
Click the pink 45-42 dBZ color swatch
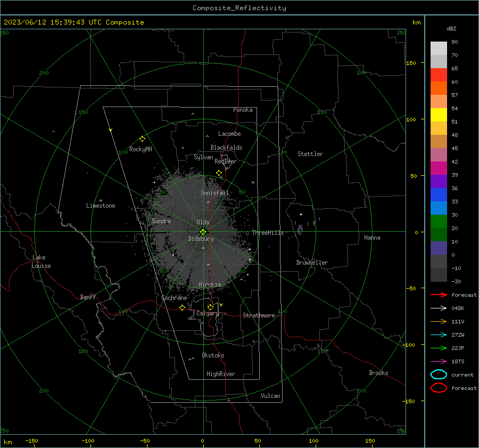[439, 155]
